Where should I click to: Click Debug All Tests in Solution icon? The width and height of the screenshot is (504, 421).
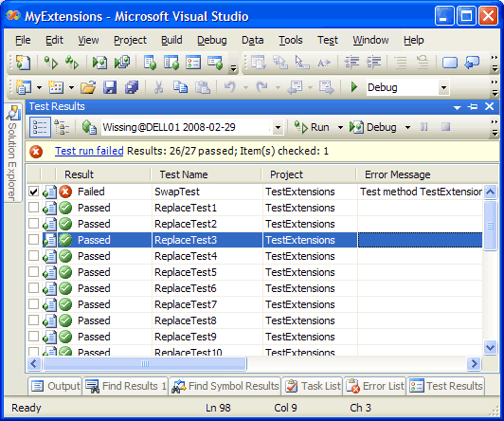tap(122, 62)
